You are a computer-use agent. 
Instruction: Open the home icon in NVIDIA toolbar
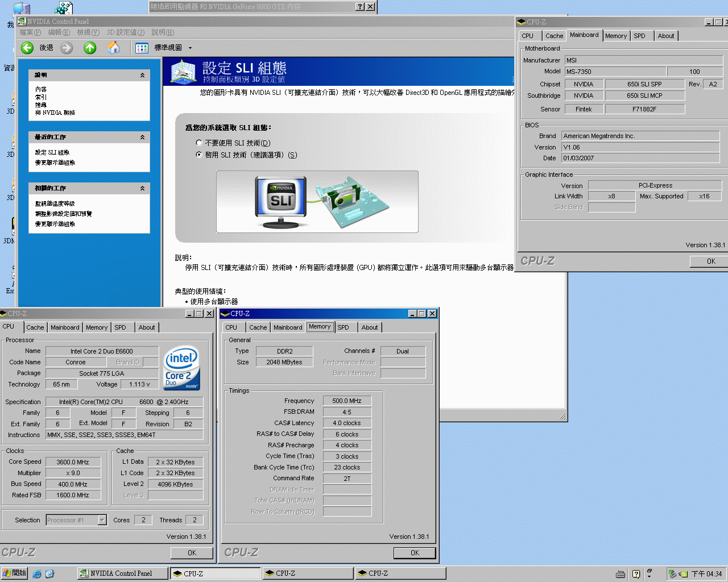[114, 48]
